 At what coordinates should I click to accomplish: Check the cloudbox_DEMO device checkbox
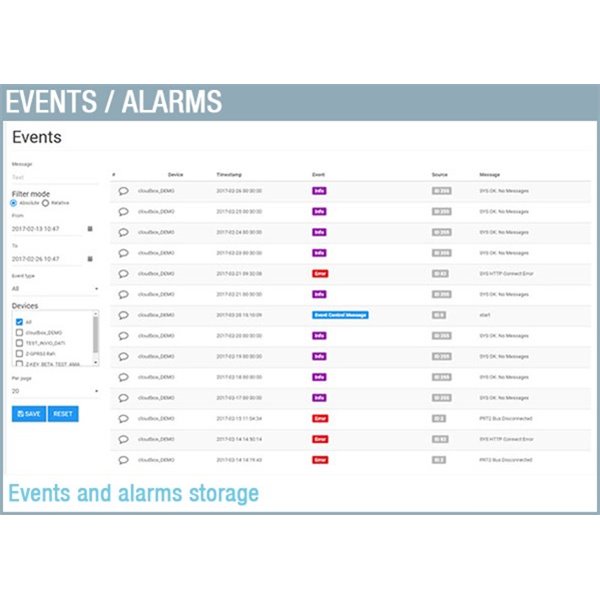pyautogui.click(x=19, y=333)
